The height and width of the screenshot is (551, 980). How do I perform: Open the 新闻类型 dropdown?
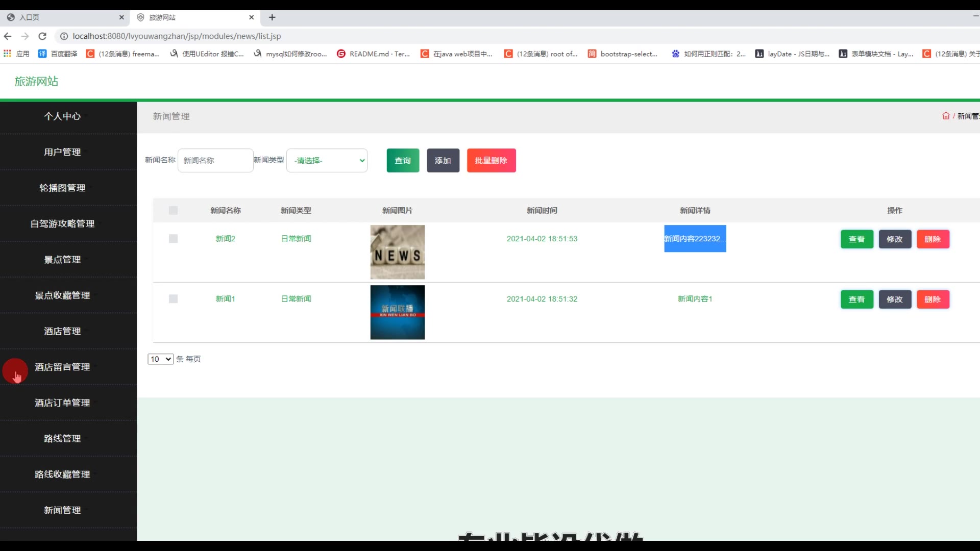coord(327,160)
